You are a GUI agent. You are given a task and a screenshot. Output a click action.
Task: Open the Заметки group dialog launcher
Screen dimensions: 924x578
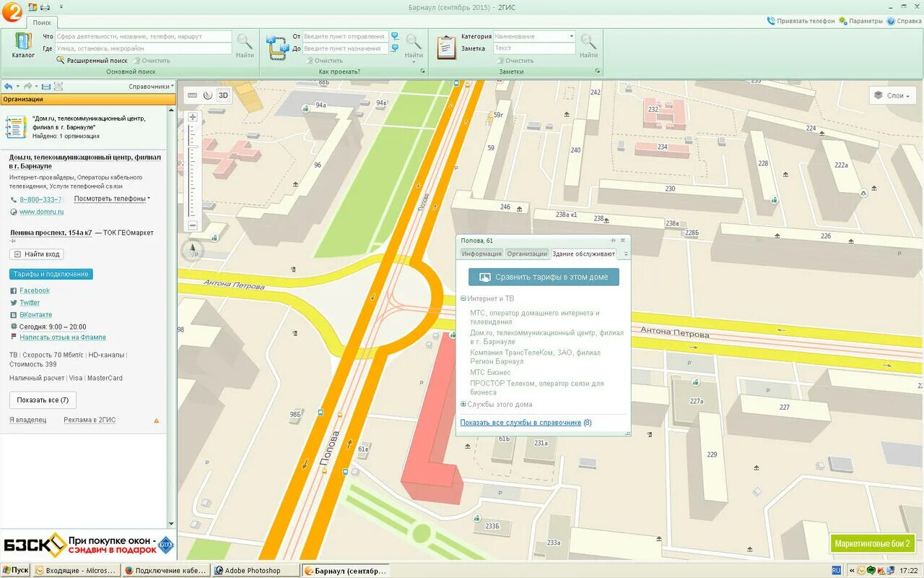click(598, 72)
